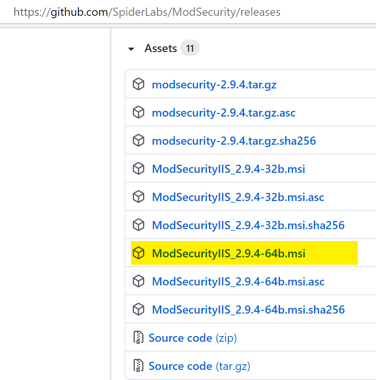Click package icon beside modsecurity-2.9.4.tar.gz.sha256
The width and height of the screenshot is (376, 380).
click(138, 141)
